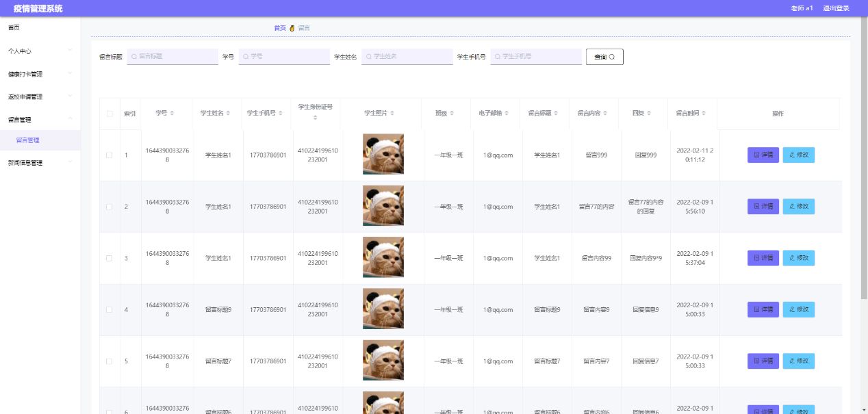Click the 查询 search button
The width and height of the screenshot is (868, 414).
click(x=604, y=57)
